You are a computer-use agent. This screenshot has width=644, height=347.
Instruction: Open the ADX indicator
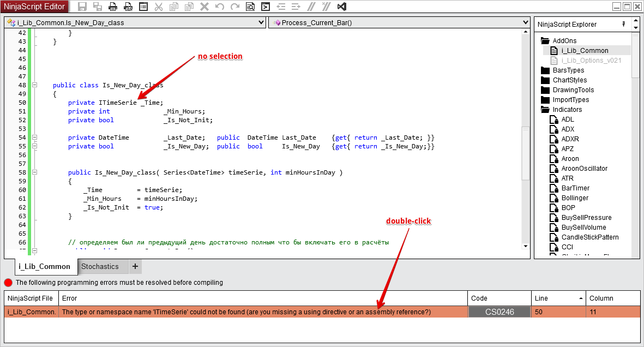(x=568, y=129)
